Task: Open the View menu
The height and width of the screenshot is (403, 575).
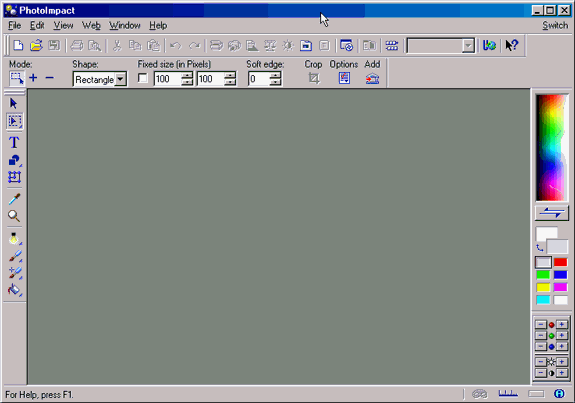Action: pyautogui.click(x=63, y=25)
